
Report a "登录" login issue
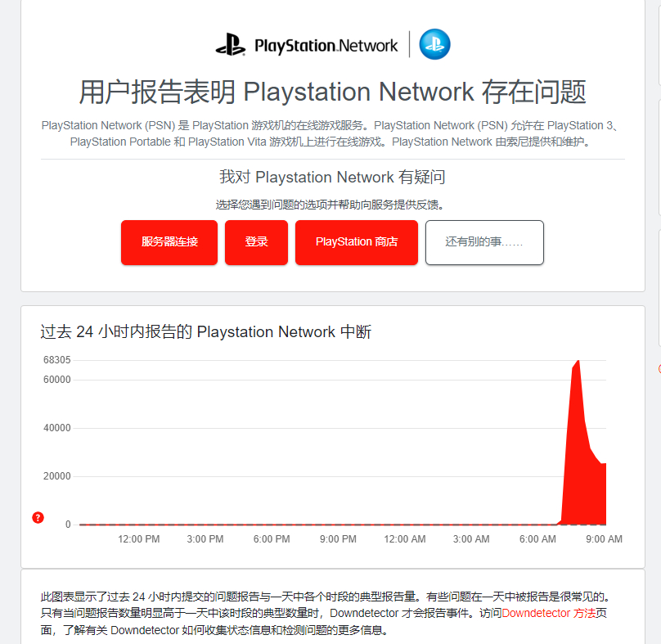(256, 242)
